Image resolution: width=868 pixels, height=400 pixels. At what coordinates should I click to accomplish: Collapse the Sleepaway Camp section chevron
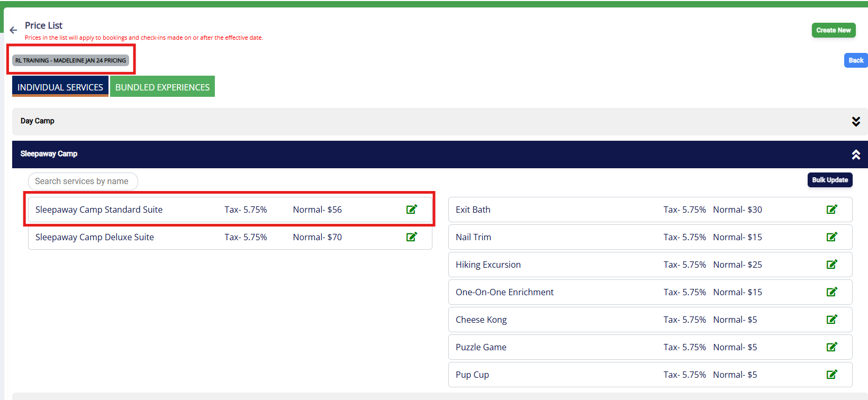856,154
